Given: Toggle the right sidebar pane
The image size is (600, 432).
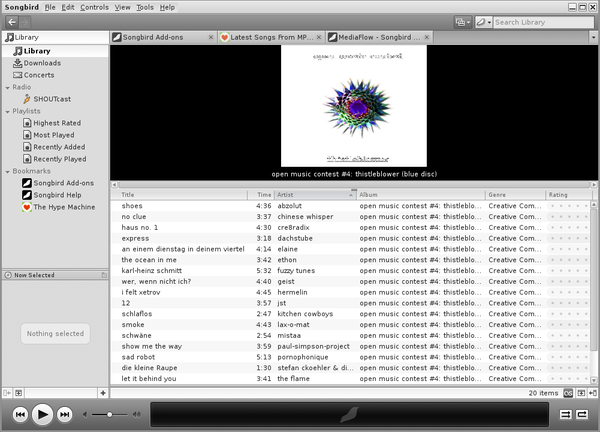Looking at the screenshot, I should tap(593, 393).
